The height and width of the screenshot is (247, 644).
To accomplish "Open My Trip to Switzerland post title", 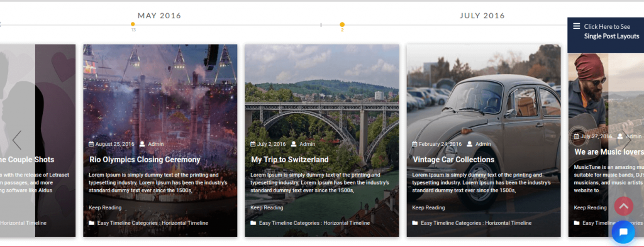I will 289,160.
